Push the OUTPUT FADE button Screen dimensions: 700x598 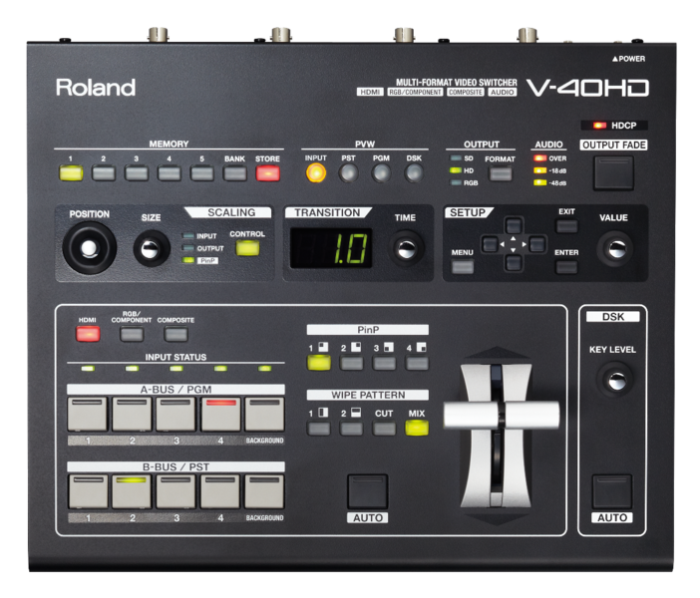613,173
